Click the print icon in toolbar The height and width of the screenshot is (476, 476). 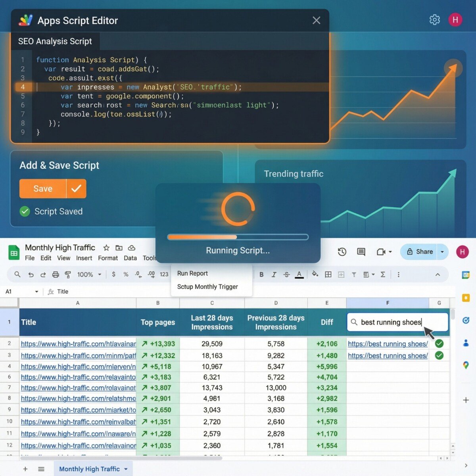(x=56, y=274)
